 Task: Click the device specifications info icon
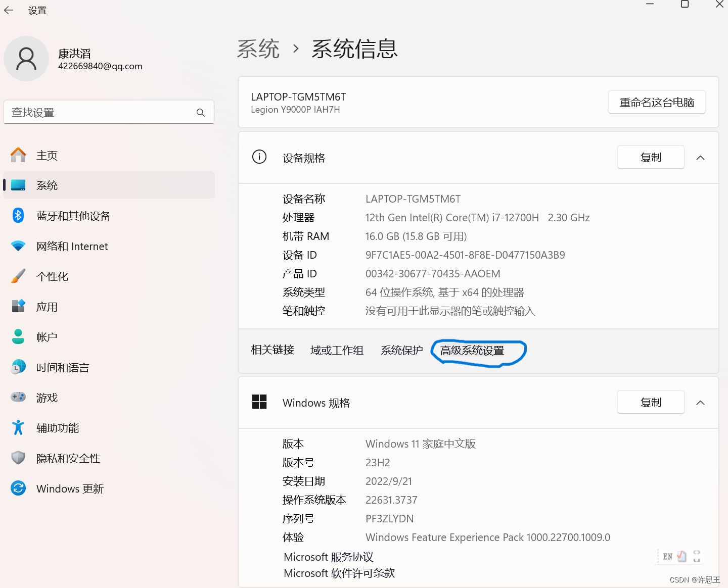pos(259,157)
